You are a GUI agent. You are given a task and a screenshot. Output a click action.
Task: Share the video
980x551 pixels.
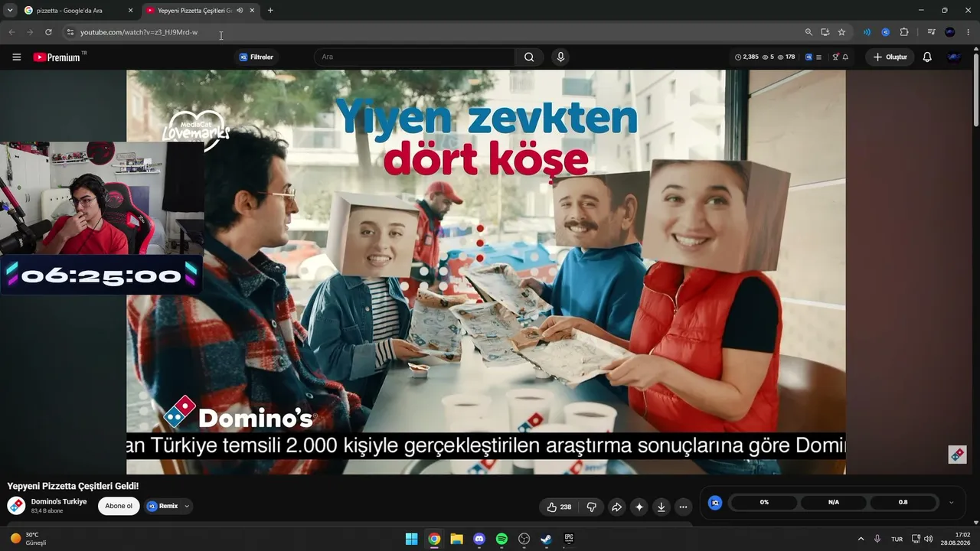tap(616, 507)
